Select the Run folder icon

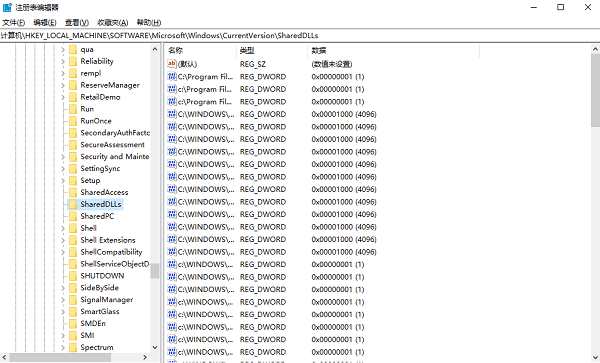(x=73, y=109)
